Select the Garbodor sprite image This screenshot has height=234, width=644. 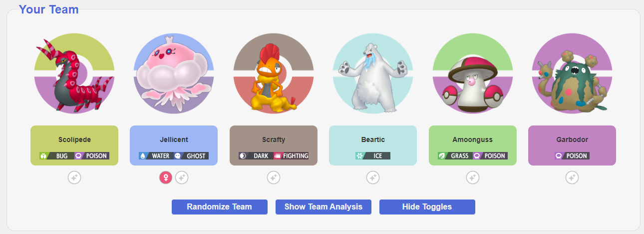coord(572,74)
